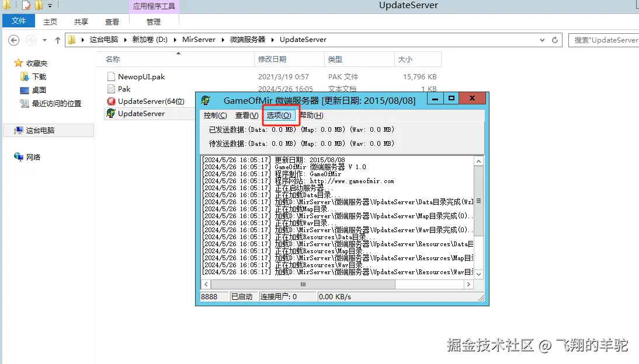Click the Explorer forward arrow button
The height and width of the screenshot is (364, 639).
click(30, 40)
